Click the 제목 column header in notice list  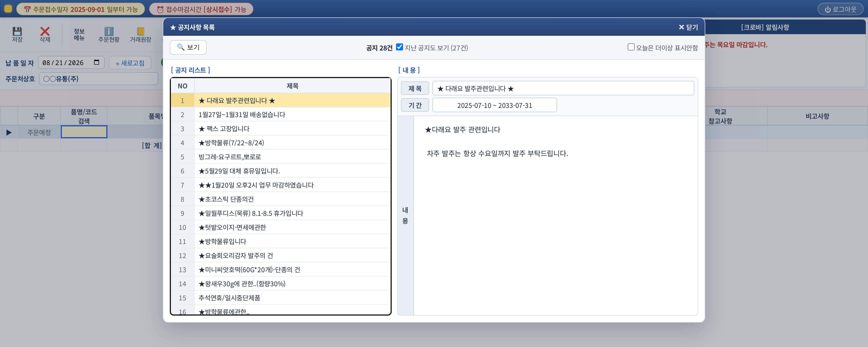point(292,86)
